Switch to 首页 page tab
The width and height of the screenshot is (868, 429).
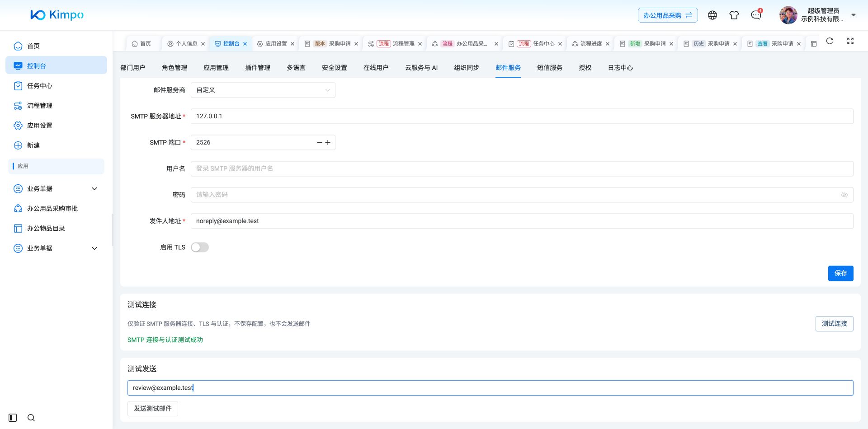point(142,44)
